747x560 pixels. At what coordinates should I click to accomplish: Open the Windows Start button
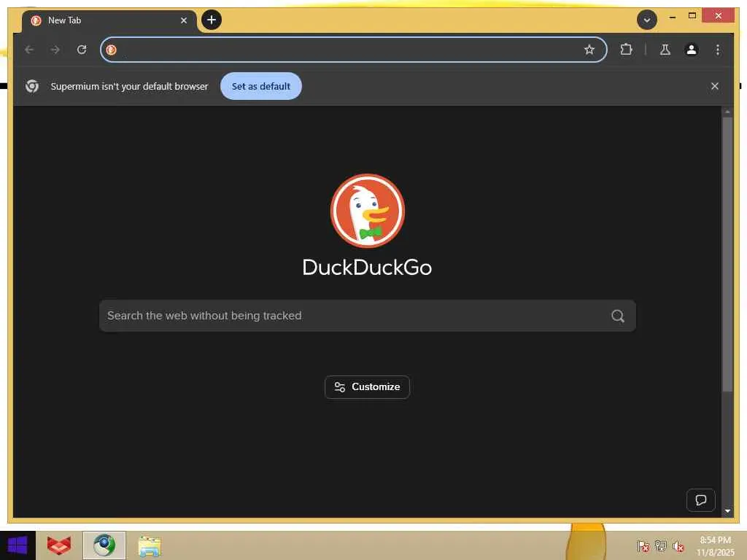18,545
